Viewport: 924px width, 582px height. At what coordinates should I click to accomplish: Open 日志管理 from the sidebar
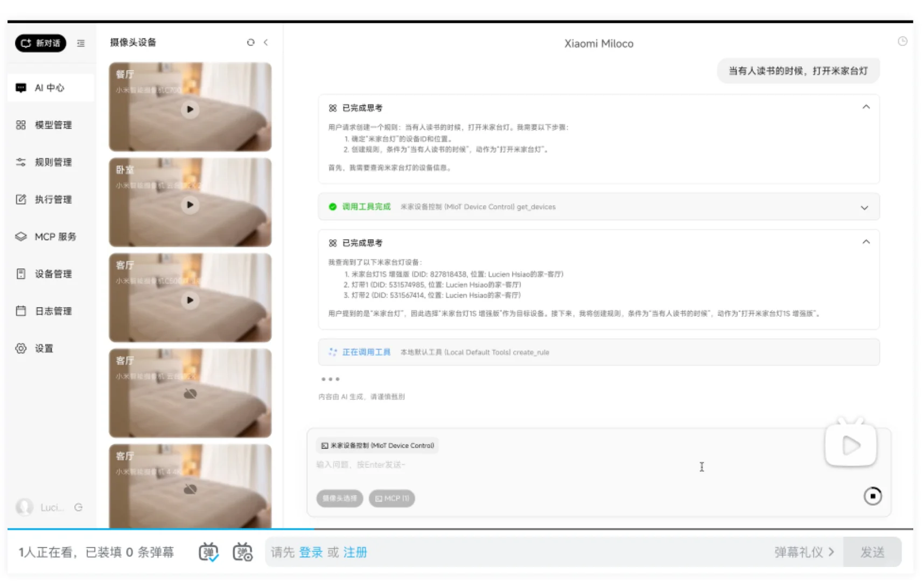[x=52, y=310]
